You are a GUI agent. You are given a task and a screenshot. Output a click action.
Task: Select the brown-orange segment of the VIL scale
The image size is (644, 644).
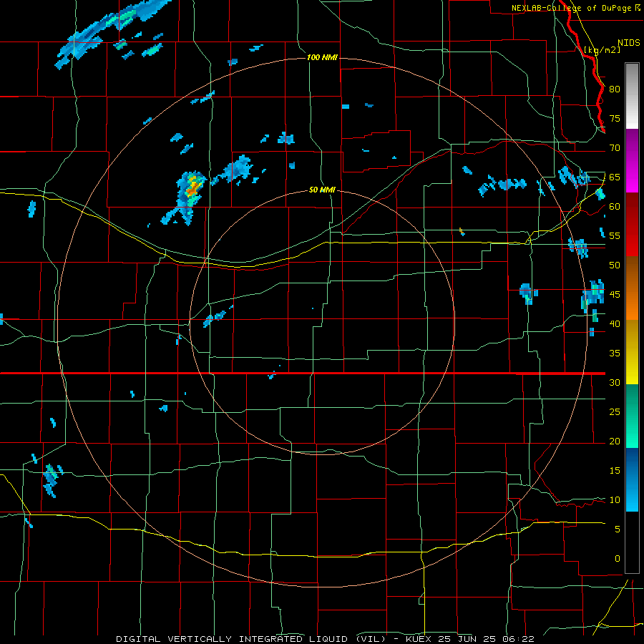pyautogui.click(x=632, y=288)
